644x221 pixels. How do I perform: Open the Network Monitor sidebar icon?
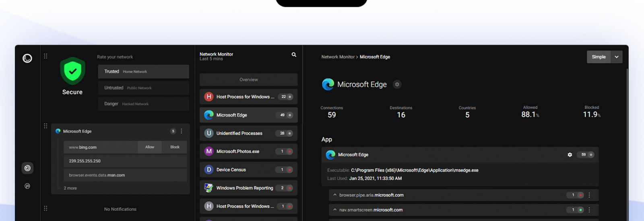click(27, 168)
